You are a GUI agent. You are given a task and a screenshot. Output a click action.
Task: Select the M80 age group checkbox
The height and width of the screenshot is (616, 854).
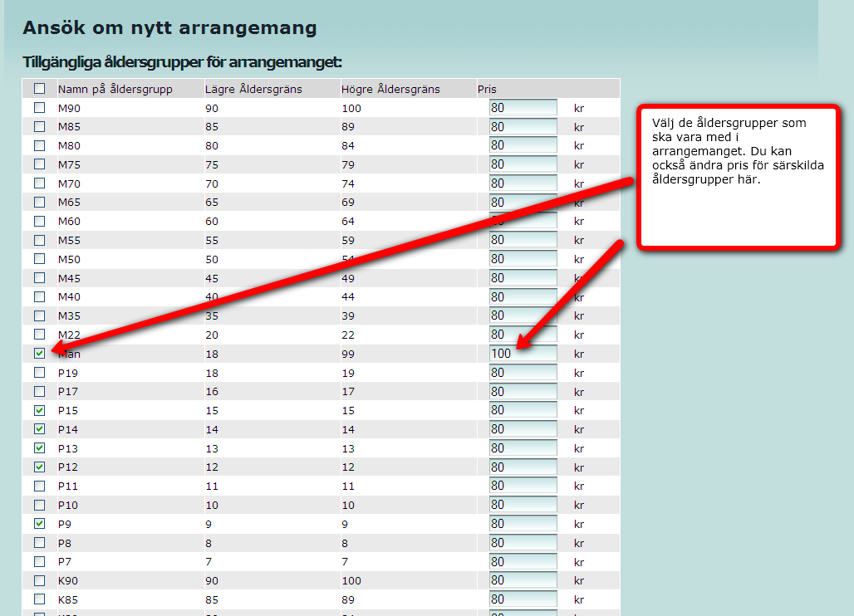(39, 145)
